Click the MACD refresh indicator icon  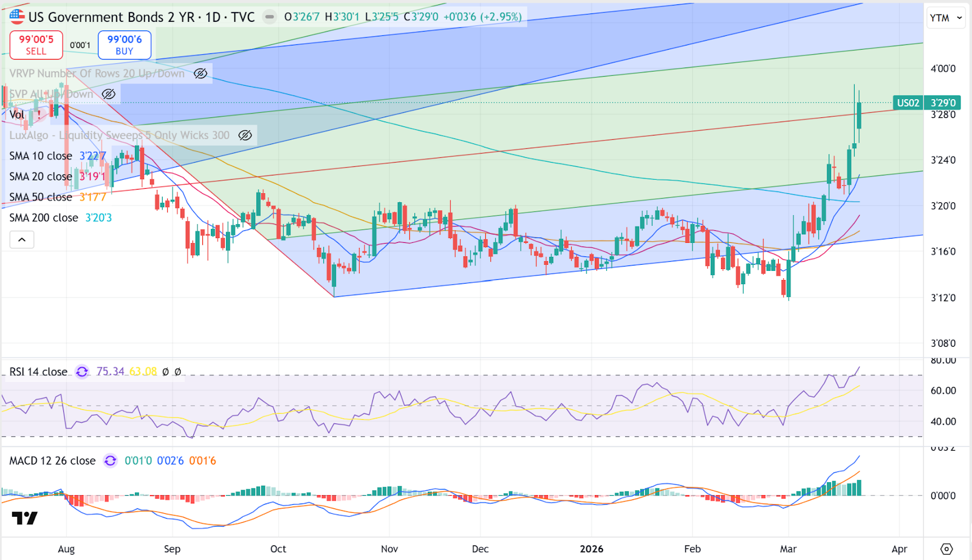110,461
